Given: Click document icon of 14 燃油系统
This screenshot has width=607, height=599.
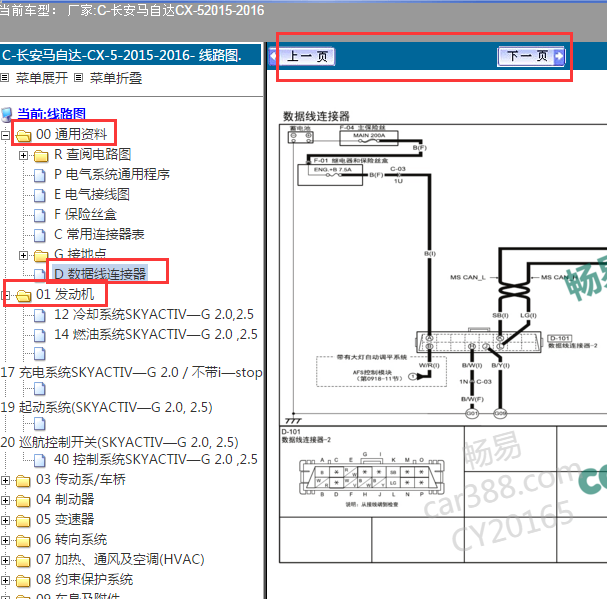Looking at the screenshot, I should pyautogui.click(x=39, y=335).
